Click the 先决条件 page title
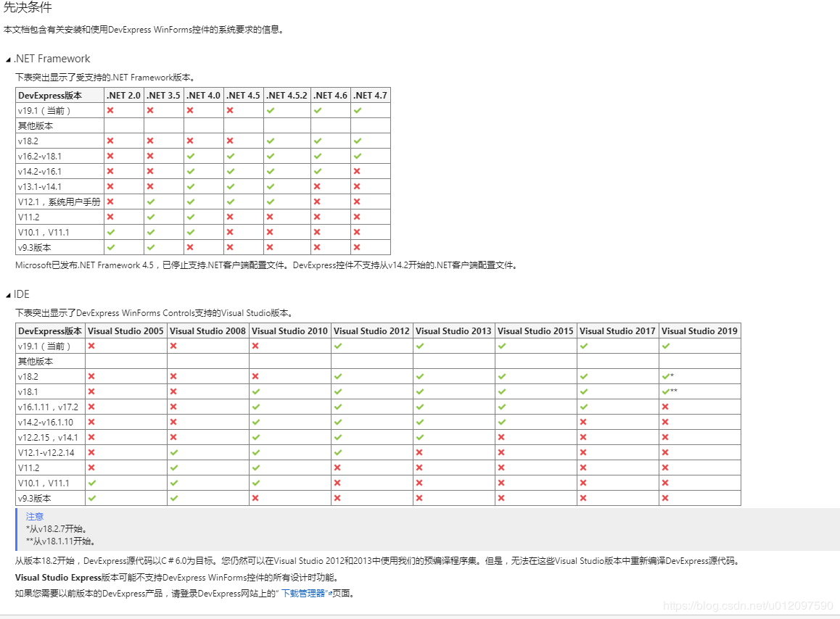 click(x=28, y=7)
